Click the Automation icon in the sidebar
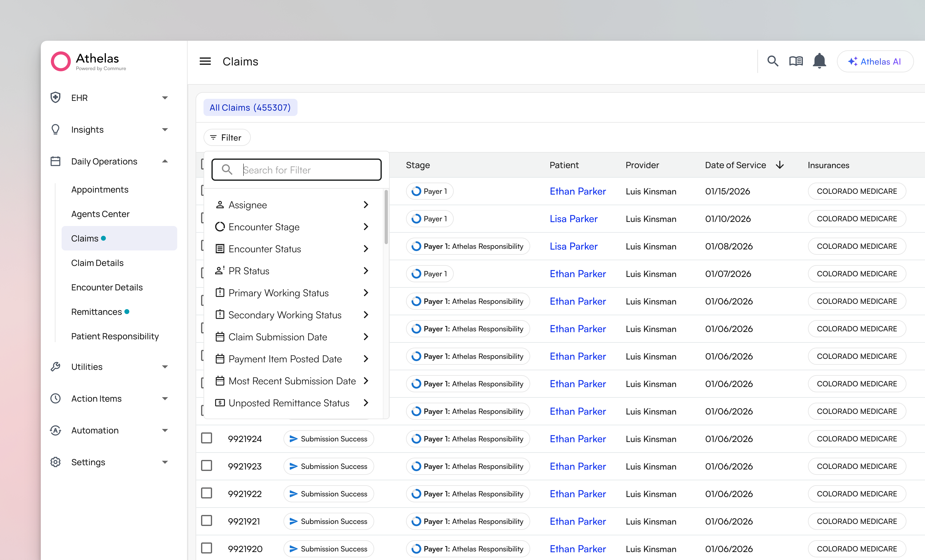Viewport: 925px width, 560px height. point(55,430)
